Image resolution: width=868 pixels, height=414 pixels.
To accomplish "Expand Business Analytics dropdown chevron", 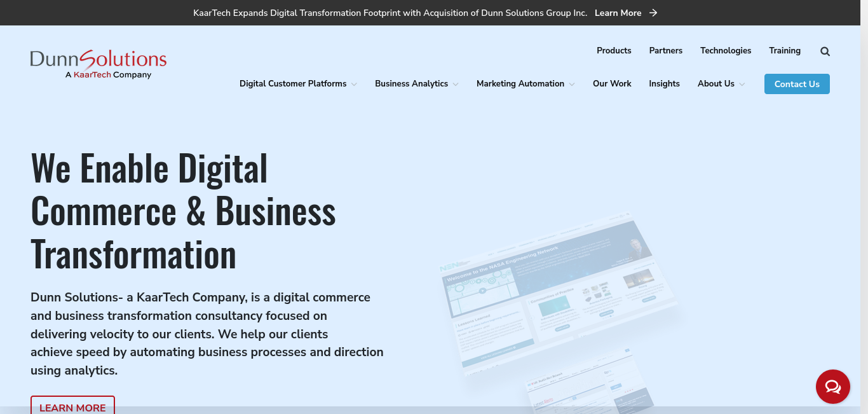I will tap(456, 84).
